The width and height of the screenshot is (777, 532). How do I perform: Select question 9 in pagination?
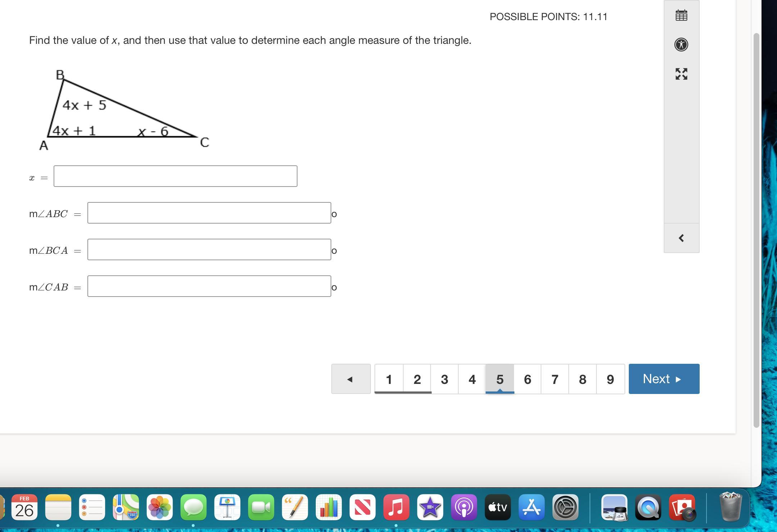point(610,379)
